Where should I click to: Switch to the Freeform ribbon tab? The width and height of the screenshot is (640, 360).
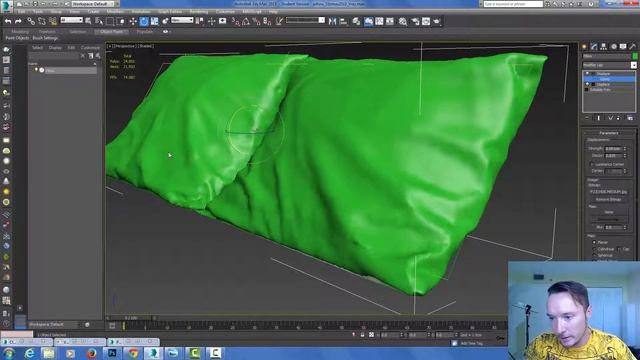(x=47, y=31)
